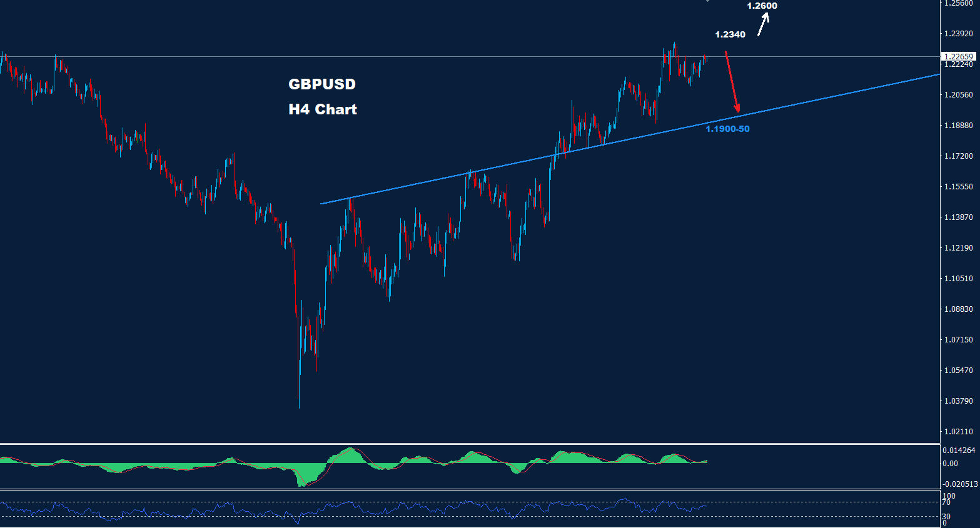This screenshot has height=528, width=980.
Task: Click the red downward arrow annotation
Action: coord(732,81)
